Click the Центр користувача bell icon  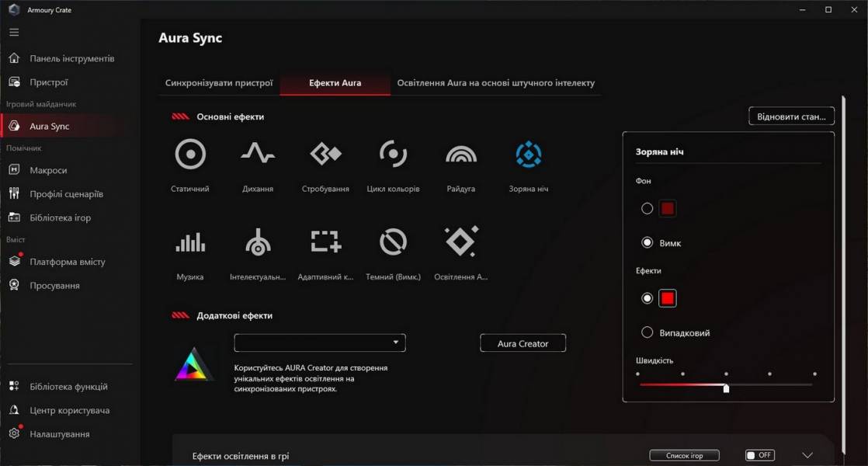click(x=15, y=410)
